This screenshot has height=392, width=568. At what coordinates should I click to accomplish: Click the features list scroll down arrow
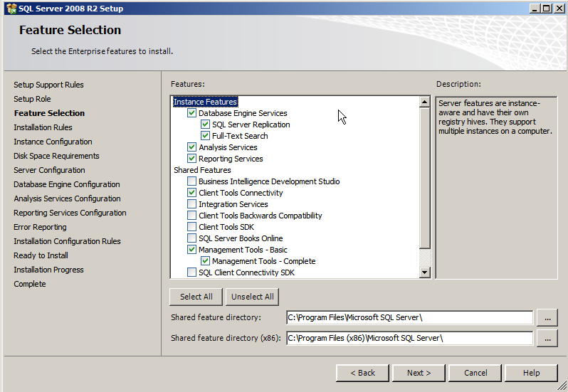pyautogui.click(x=424, y=272)
